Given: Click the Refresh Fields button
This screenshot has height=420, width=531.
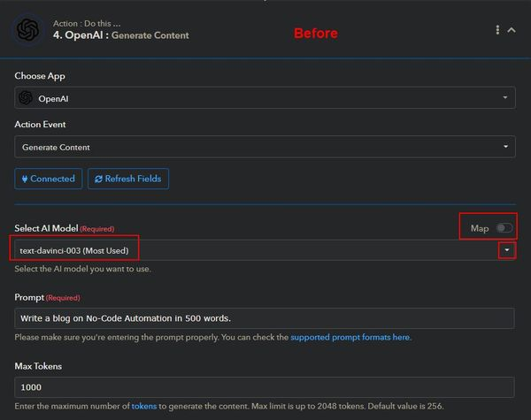Looking at the screenshot, I should [128, 179].
